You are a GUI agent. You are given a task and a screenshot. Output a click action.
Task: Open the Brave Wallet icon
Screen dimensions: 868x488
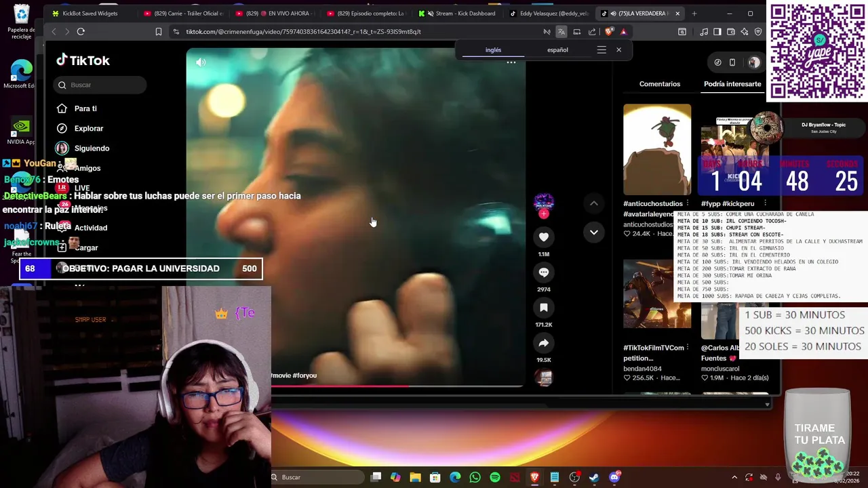tap(731, 32)
